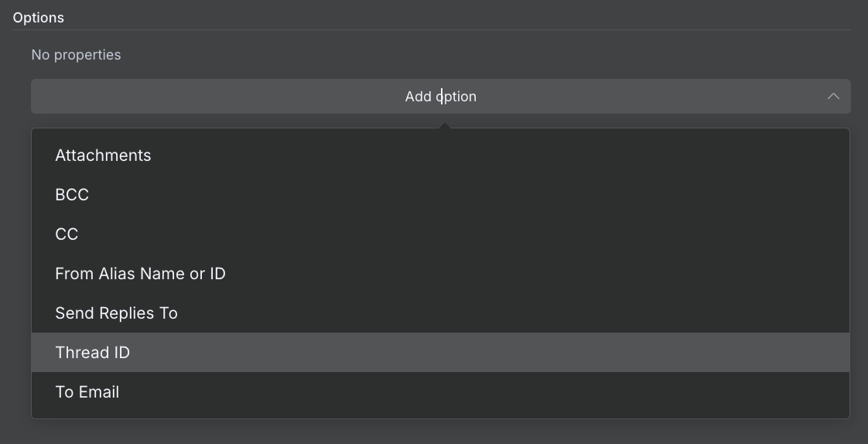Viewport: 868px width, 444px height.
Task: Click the No properties placeholder text
Action: click(76, 55)
